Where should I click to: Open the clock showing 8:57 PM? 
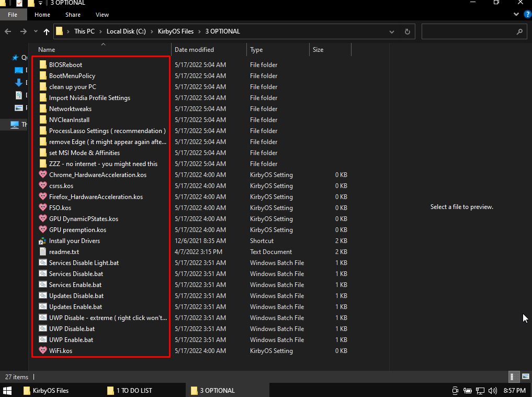click(x=515, y=391)
